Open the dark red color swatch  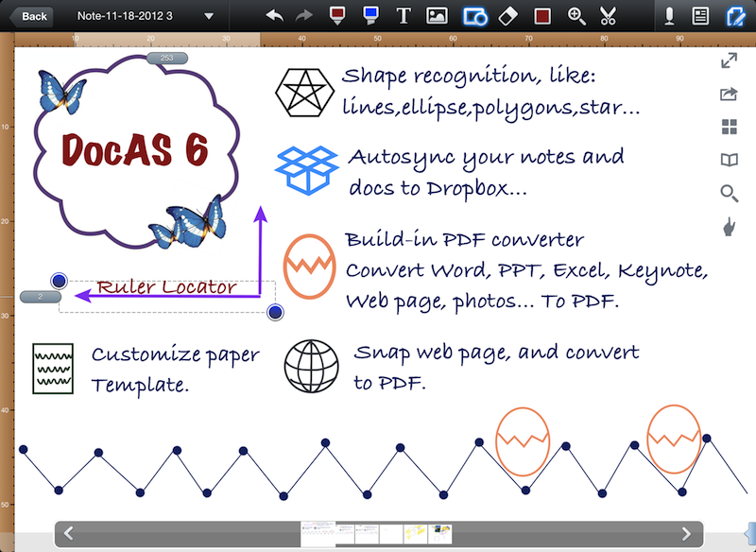542,16
